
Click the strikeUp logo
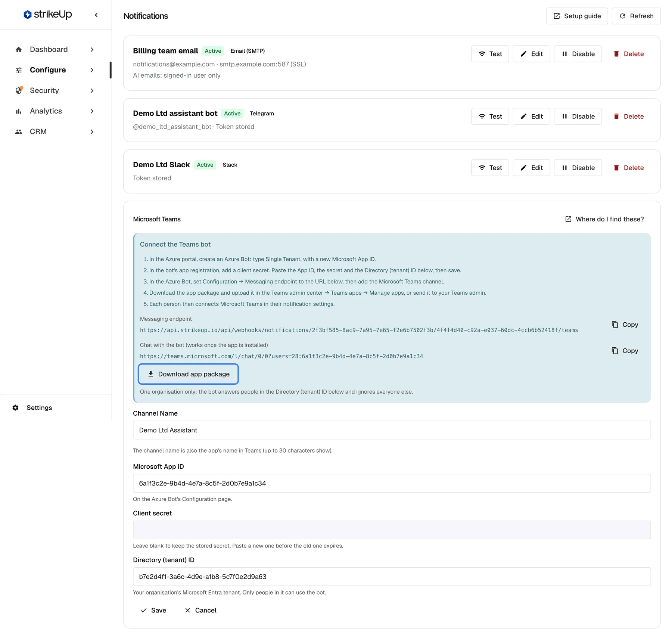pyautogui.click(x=48, y=15)
